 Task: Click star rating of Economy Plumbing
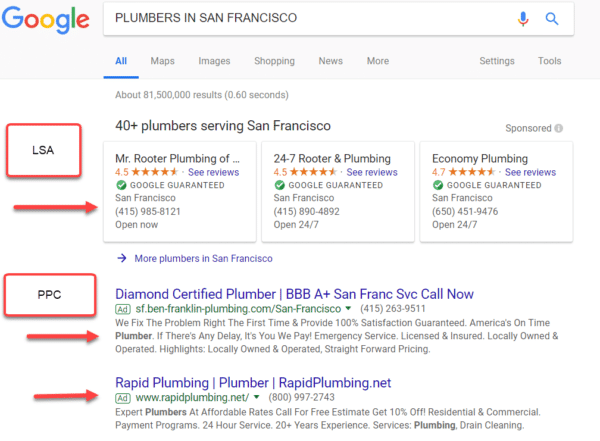[x=471, y=172]
